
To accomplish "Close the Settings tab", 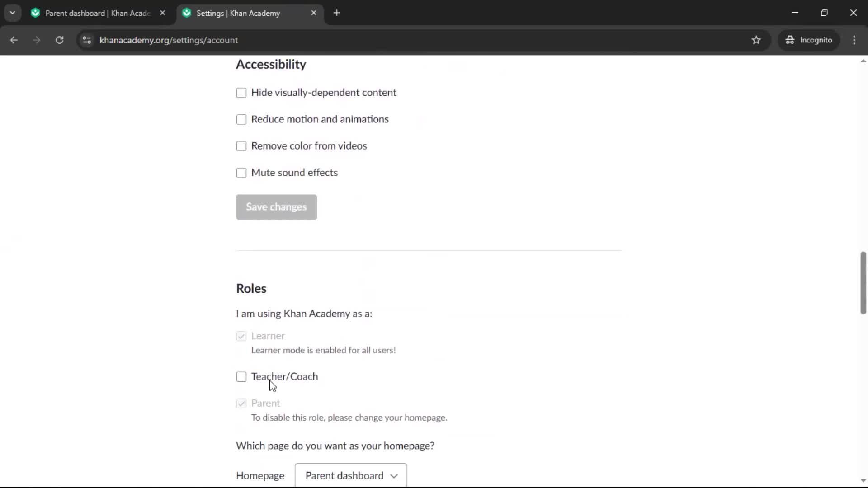I will tap(314, 13).
